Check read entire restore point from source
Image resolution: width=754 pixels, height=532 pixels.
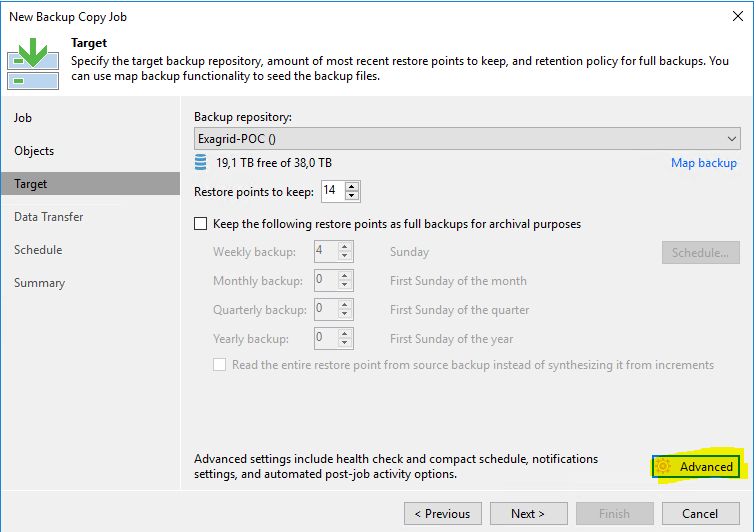tap(219, 365)
